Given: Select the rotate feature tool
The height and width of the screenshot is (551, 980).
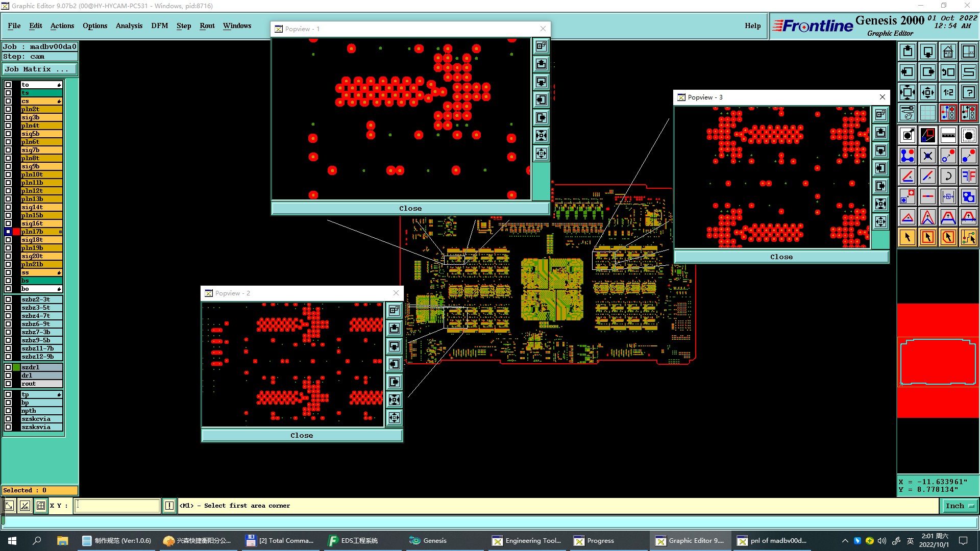Looking at the screenshot, I should point(948,176).
